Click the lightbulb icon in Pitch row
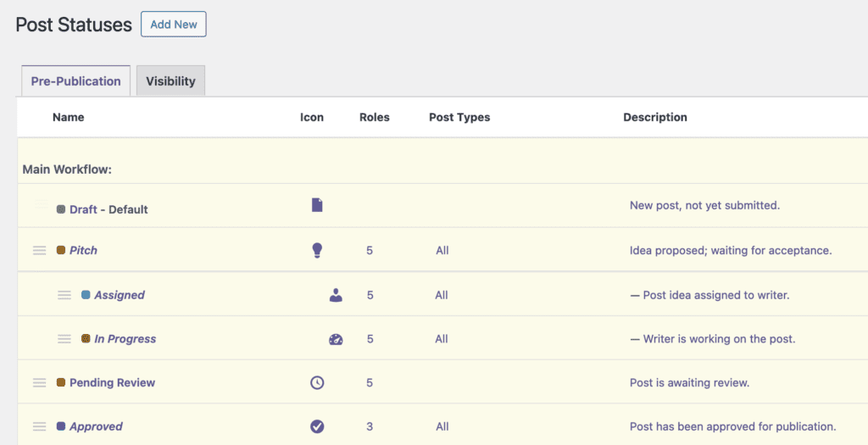This screenshot has height=445, width=868. (317, 250)
